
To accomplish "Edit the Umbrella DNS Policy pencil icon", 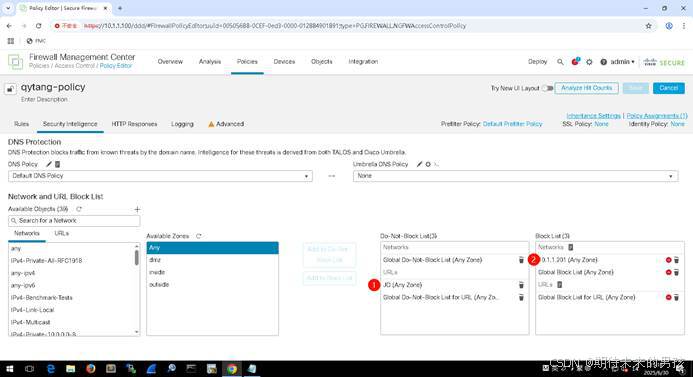I will click(419, 164).
